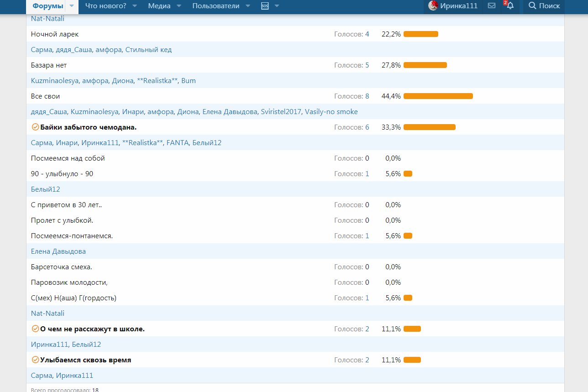The height and width of the screenshot is (392, 588).
Task: Open voter profile FANTA
Action: tap(178, 143)
